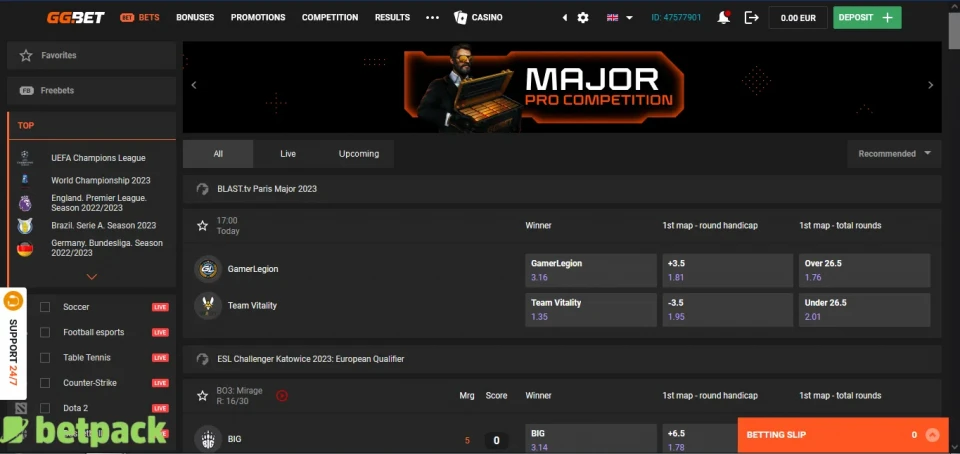Open the BONUSES menu

(195, 18)
